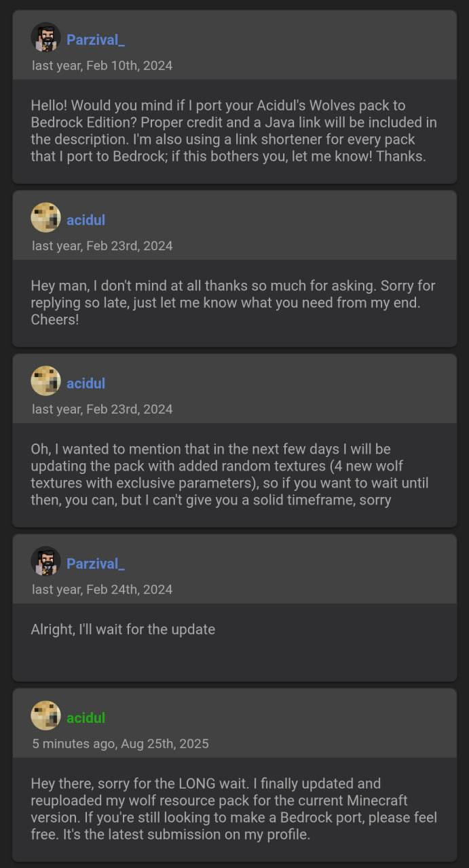
Task: Open the green acidul username link
Action: pyautogui.click(x=86, y=718)
